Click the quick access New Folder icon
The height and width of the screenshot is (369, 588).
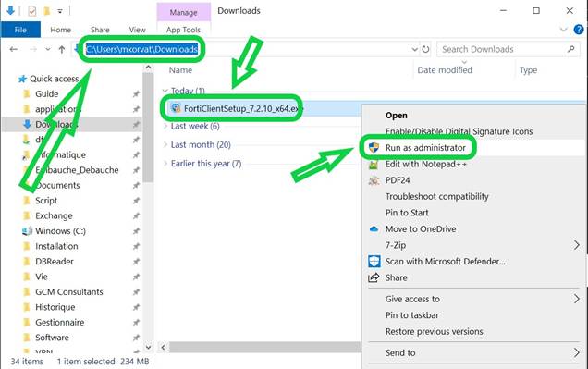point(47,11)
